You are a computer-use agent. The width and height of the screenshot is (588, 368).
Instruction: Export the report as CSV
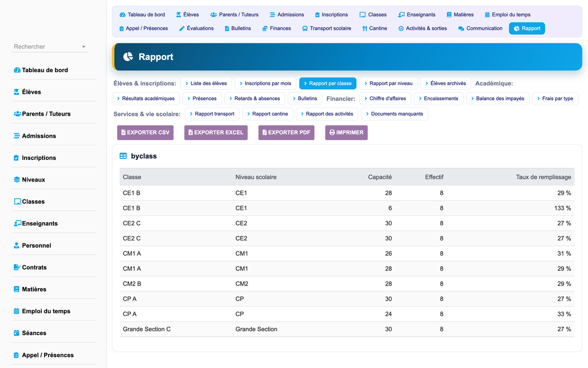coord(145,132)
